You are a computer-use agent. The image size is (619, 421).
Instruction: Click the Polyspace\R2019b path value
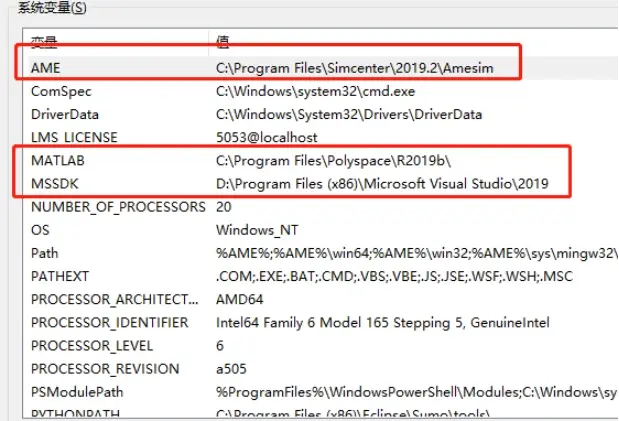tap(334, 161)
